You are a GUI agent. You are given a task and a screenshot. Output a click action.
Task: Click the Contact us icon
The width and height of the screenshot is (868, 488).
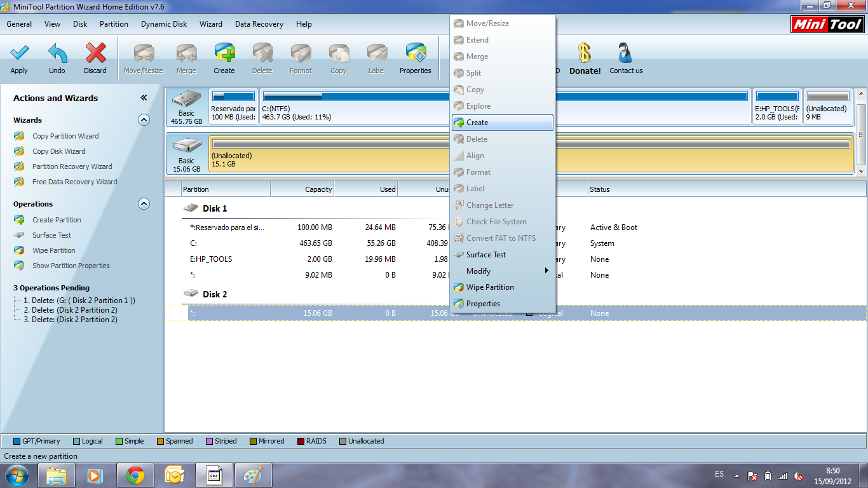(626, 58)
